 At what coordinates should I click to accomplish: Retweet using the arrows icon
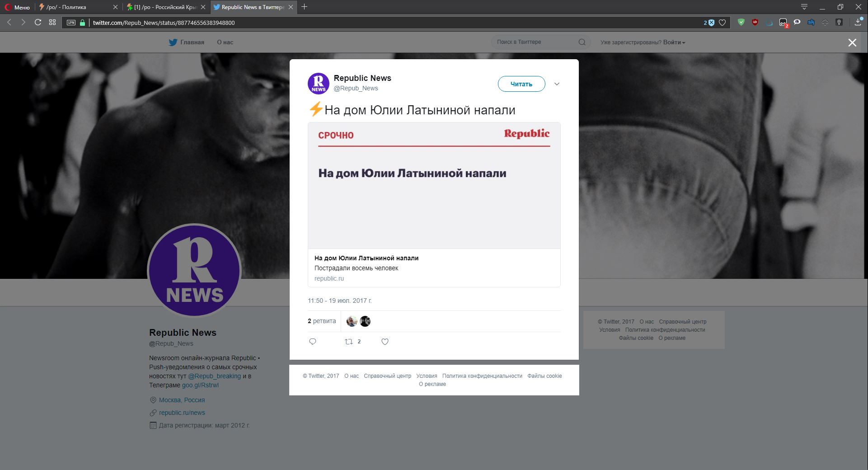click(x=349, y=342)
